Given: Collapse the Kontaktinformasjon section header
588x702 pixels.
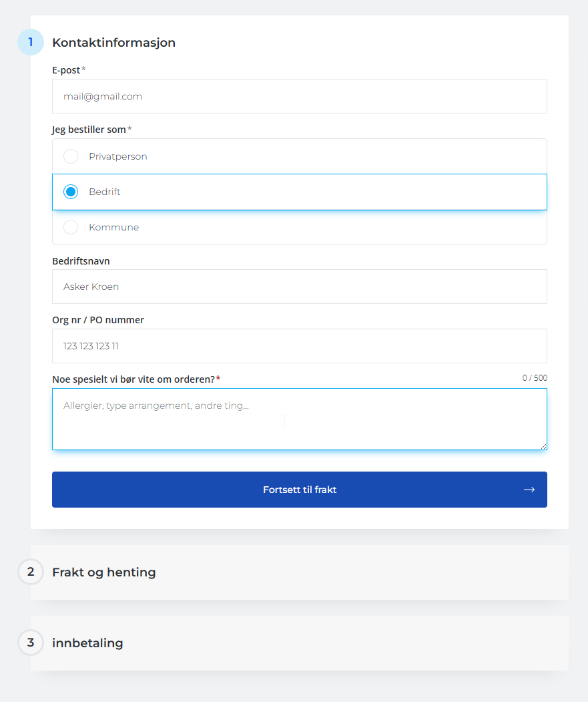Looking at the screenshot, I should 113,43.
